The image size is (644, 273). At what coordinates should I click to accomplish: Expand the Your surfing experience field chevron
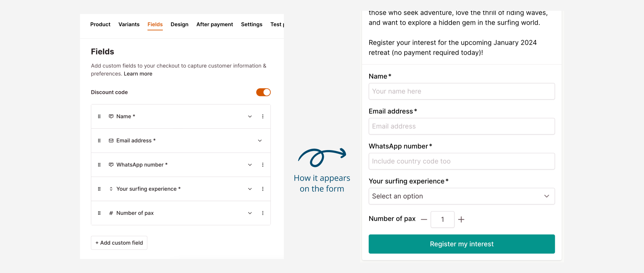[250, 189]
